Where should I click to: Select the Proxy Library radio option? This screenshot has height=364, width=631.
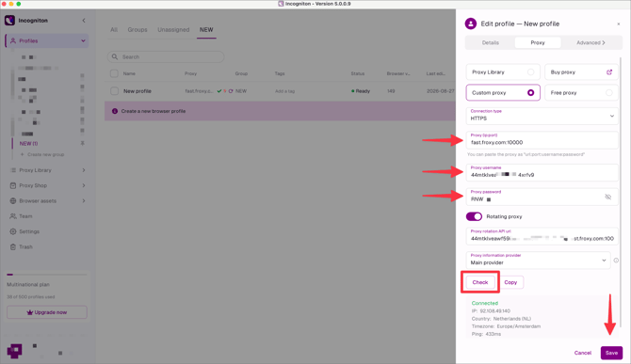tap(531, 71)
